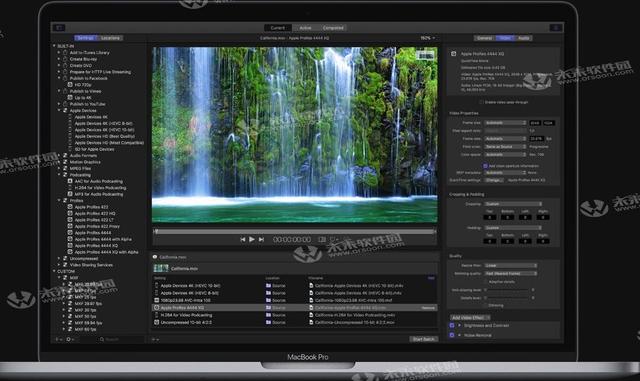Screen dimensions: 640x381
Task: Click the Start Batch button
Action: (424, 339)
